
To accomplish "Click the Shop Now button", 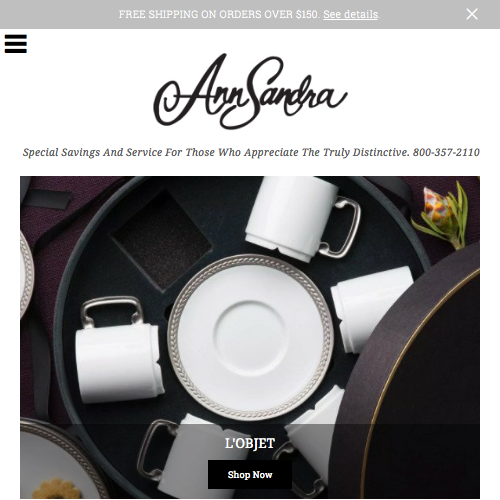I will click(x=250, y=474).
